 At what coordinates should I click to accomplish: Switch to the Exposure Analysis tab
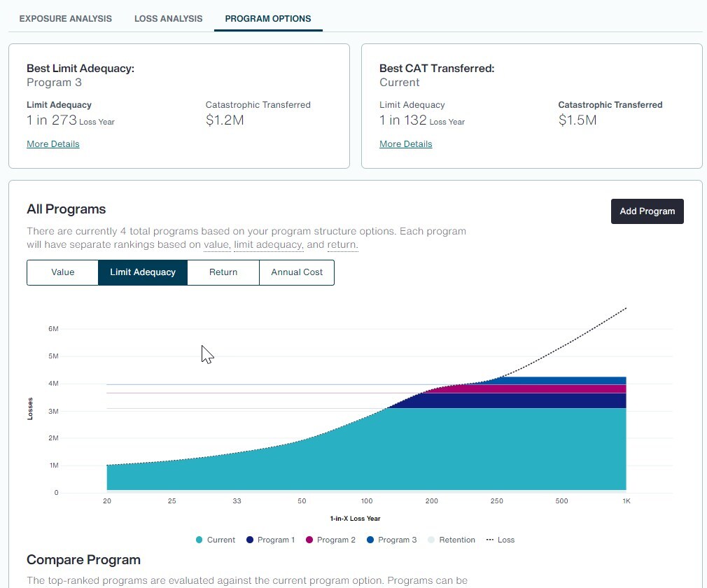(65, 18)
